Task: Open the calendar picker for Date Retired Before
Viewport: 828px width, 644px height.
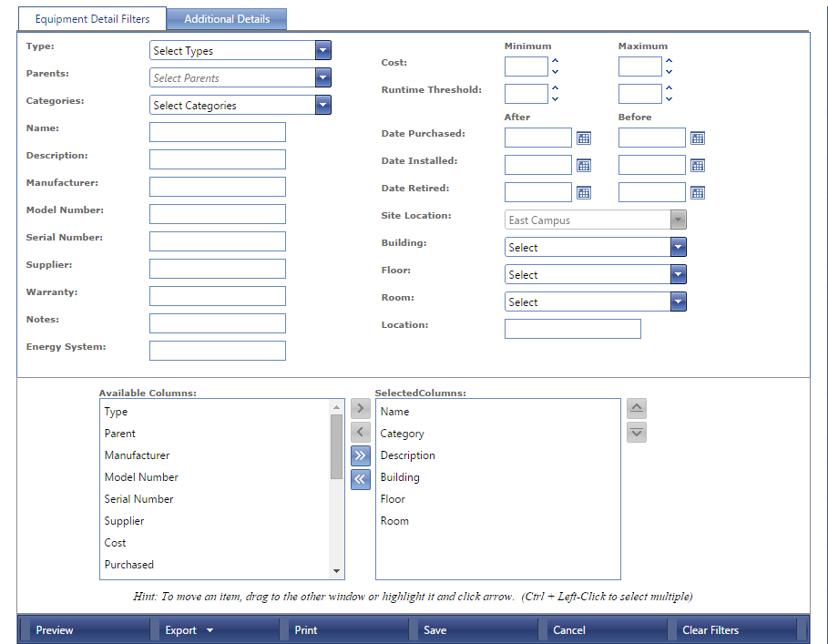Action: tap(698, 192)
